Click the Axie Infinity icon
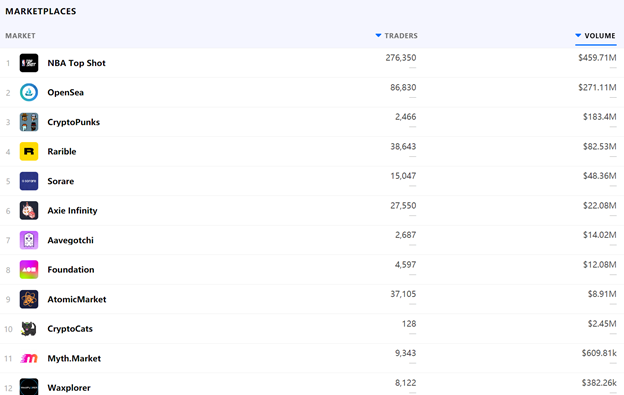 [x=29, y=210]
